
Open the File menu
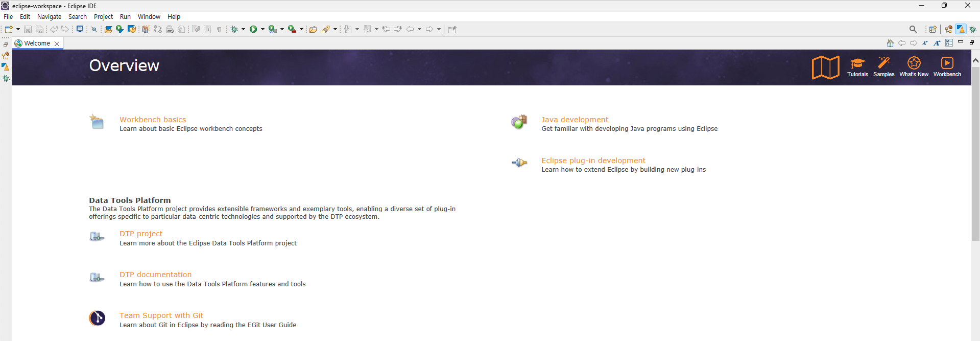(8, 16)
